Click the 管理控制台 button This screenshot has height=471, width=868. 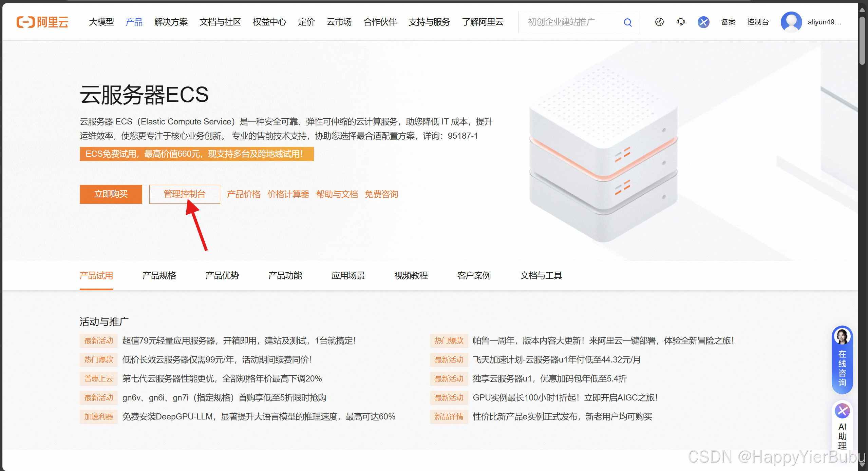coord(185,194)
